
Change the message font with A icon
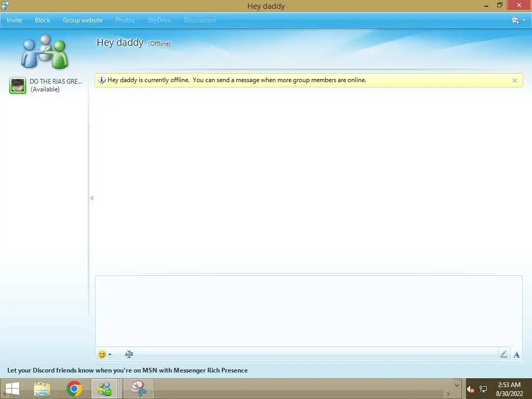pyautogui.click(x=516, y=354)
